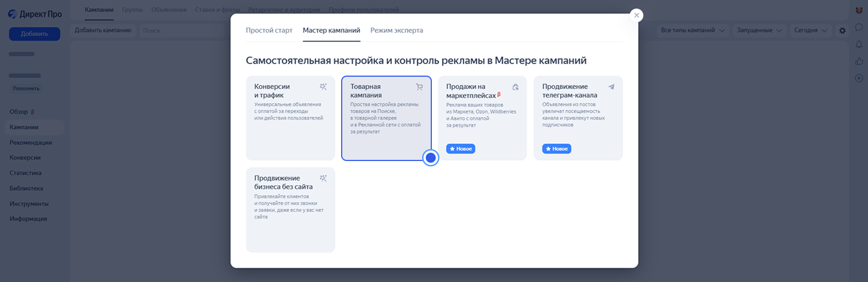Open Библиотека in the sidebar
The image size is (868, 282).
coord(26,189)
